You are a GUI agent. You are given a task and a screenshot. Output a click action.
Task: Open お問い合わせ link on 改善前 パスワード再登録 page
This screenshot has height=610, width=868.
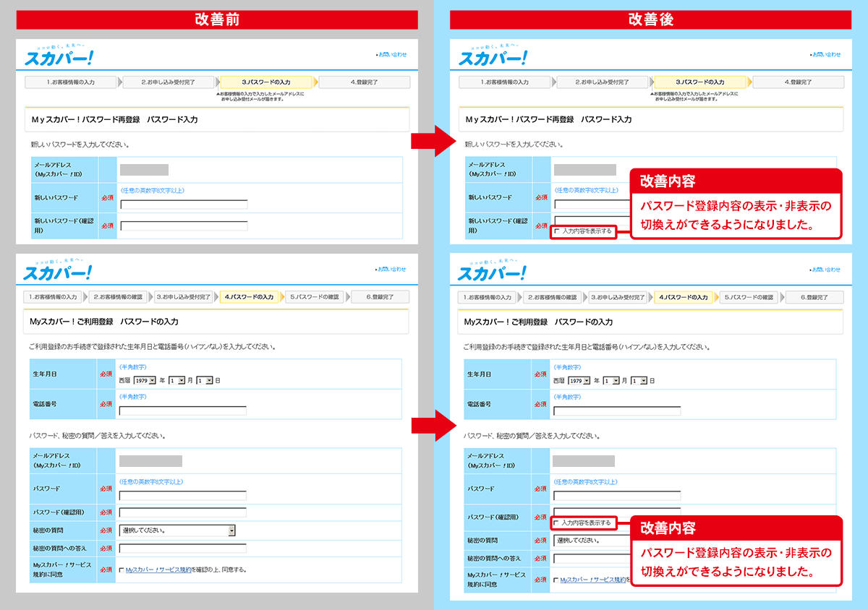pyautogui.click(x=392, y=55)
